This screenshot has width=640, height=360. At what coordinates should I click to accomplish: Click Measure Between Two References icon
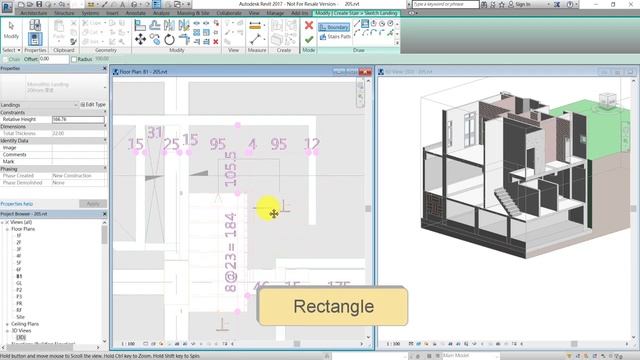click(x=255, y=40)
